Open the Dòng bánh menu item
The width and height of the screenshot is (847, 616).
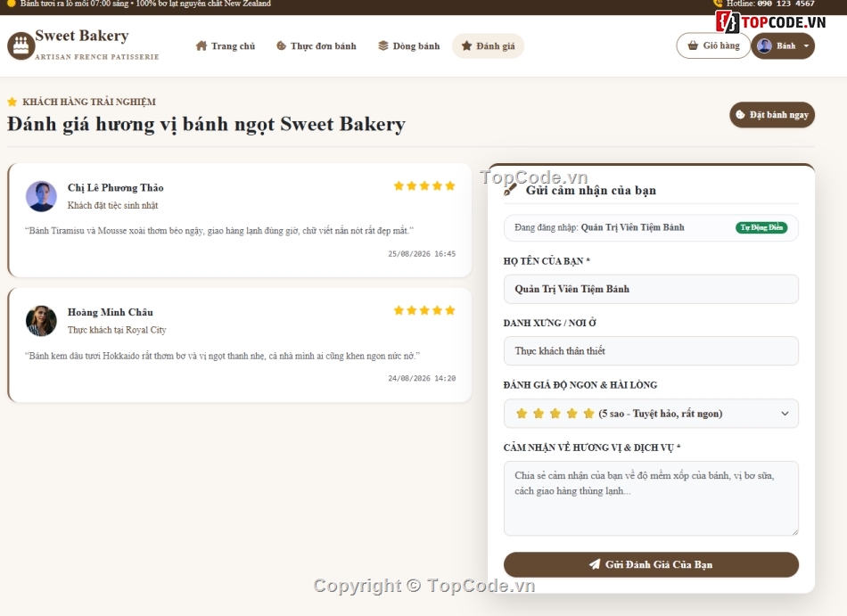(409, 45)
